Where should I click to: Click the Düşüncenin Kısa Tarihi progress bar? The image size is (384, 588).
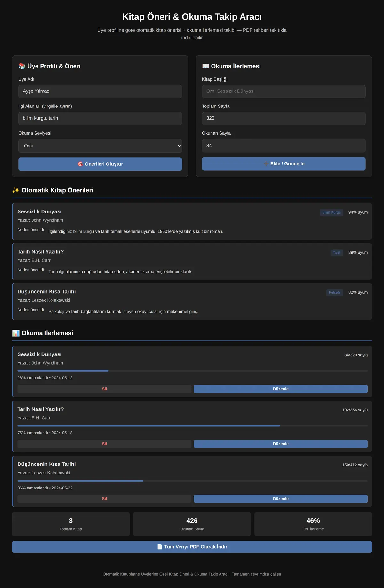(x=192, y=481)
